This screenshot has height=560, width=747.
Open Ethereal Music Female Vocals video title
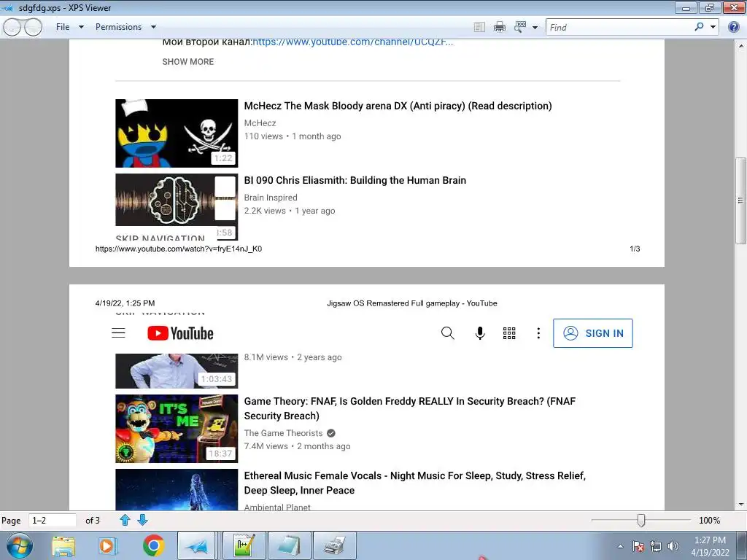pyautogui.click(x=414, y=483)
